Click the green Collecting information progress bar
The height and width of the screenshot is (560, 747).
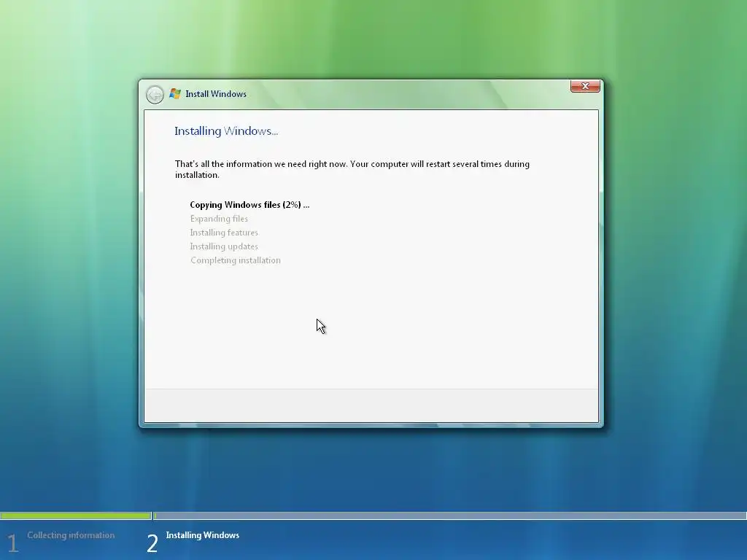[x=75, y=516]
